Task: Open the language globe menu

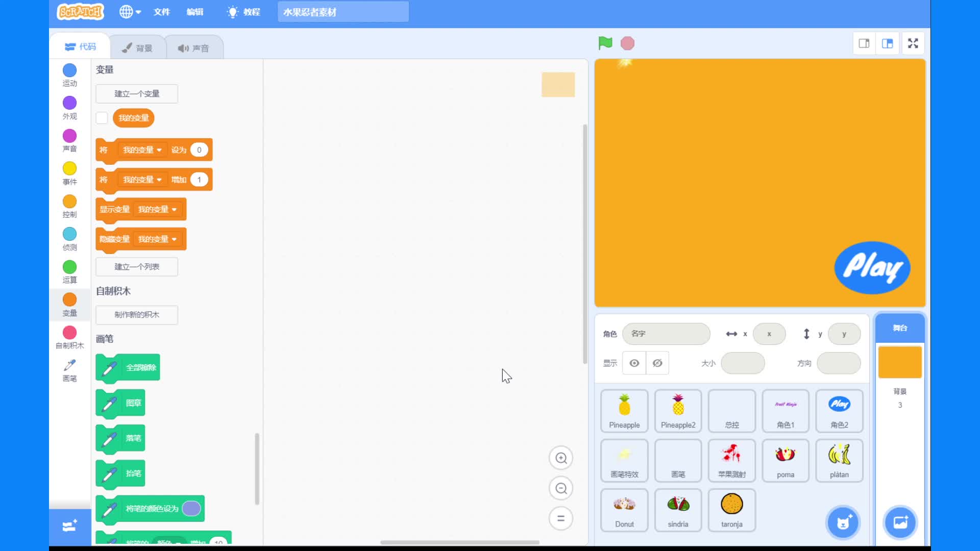Action: (x=130, y=12)
